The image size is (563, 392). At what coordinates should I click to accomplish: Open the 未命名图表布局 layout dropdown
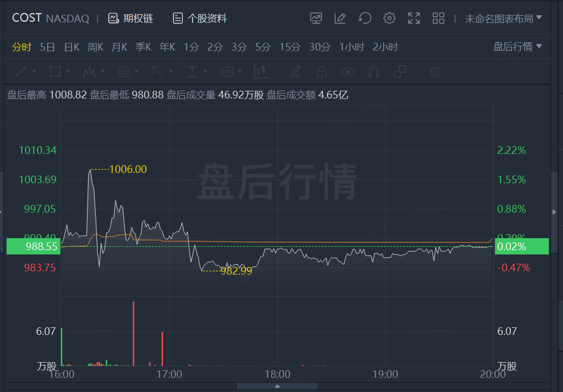(x=503, y=18)
